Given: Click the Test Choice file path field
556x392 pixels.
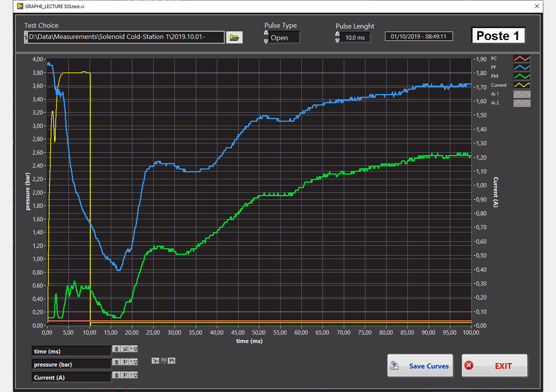Looking at the screenshot, I should point(126,37).
